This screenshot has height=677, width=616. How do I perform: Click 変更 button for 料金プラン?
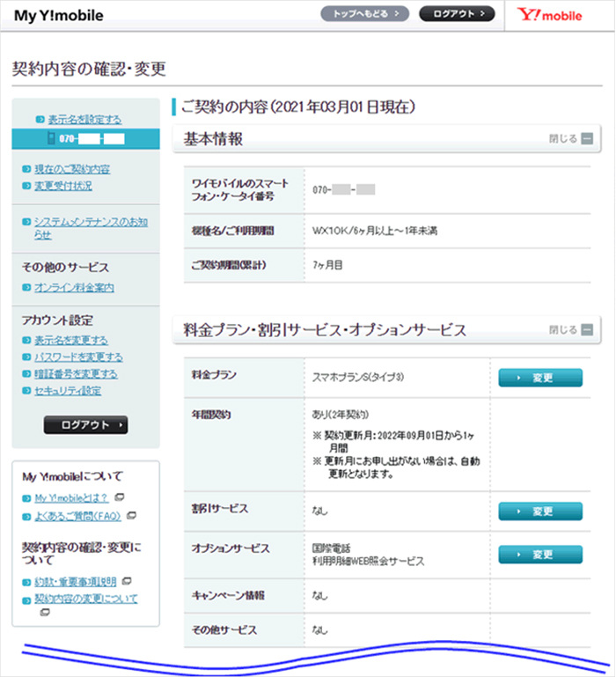pyautogui.click(x=540, y=378)
